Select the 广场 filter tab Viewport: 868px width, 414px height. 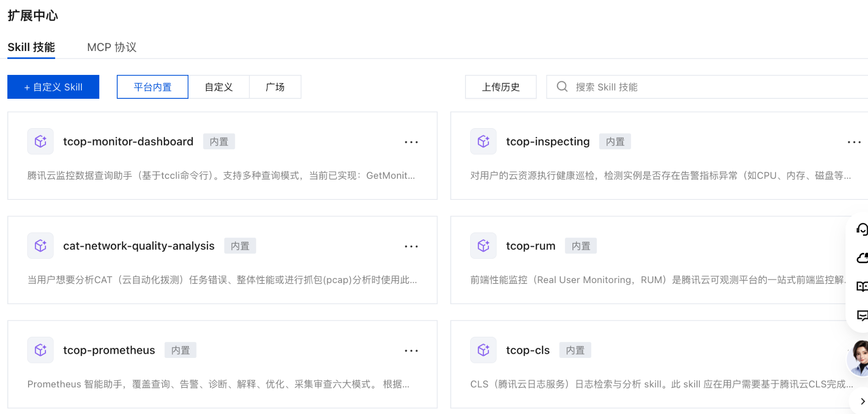point(275,87)
